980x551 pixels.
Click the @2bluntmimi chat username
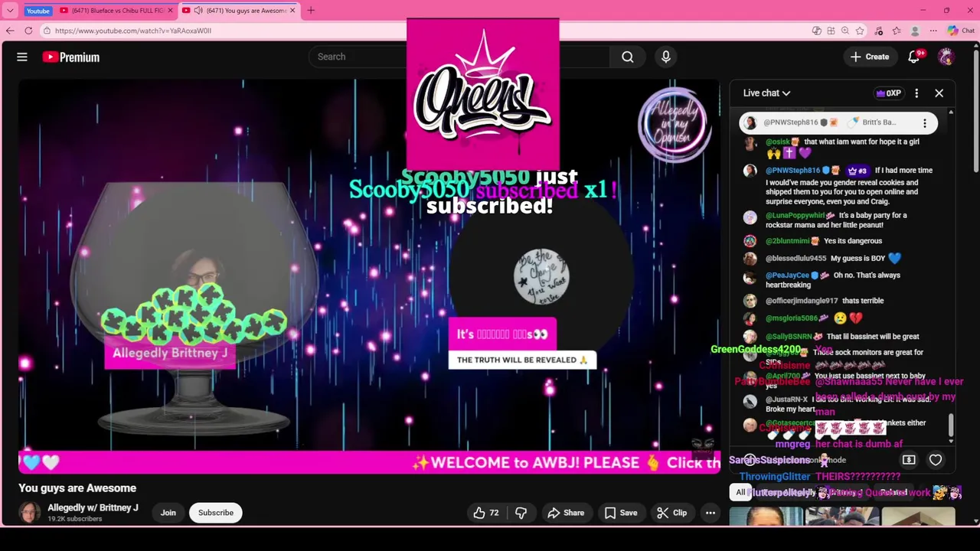coord(788,241)
